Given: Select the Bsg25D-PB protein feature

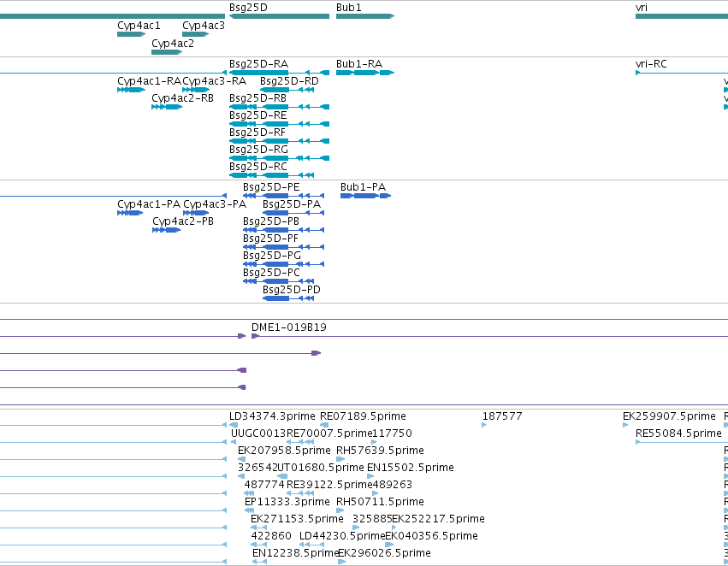Looking at the screenshot, I should (283, 230).
